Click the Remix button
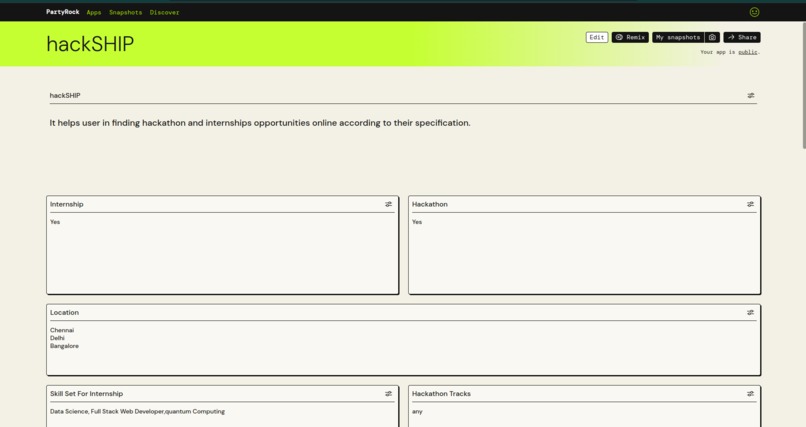Image resolution: width=806 pixels, height=427 pixels. (630, 38)
